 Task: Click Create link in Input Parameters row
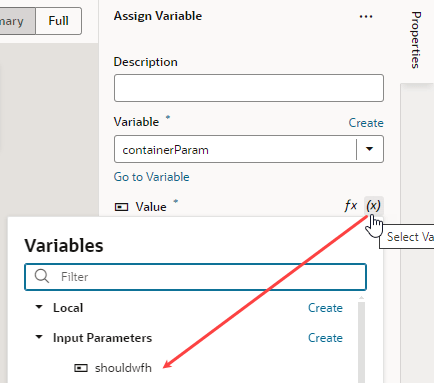pos(325,338)
